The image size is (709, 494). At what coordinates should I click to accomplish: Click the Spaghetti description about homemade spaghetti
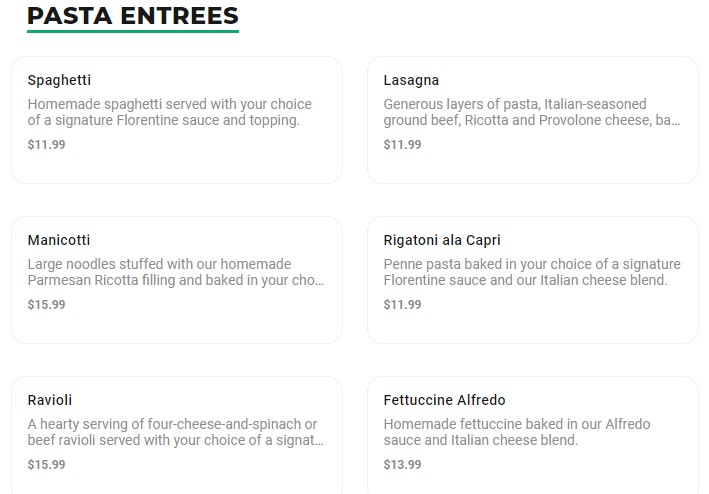click(170, 112)
